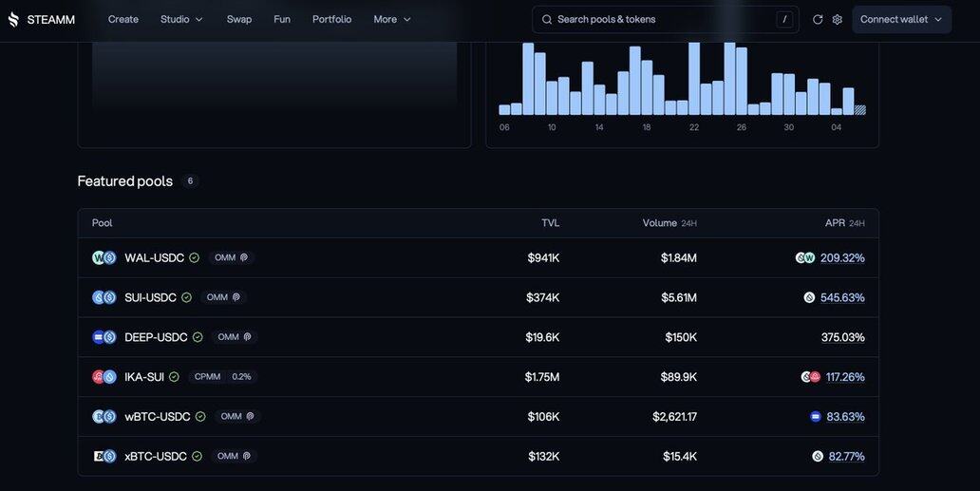Click reward token icon beside 545.63% APR
The height and width of the screenshot is (491, 980).
(809, 297)
